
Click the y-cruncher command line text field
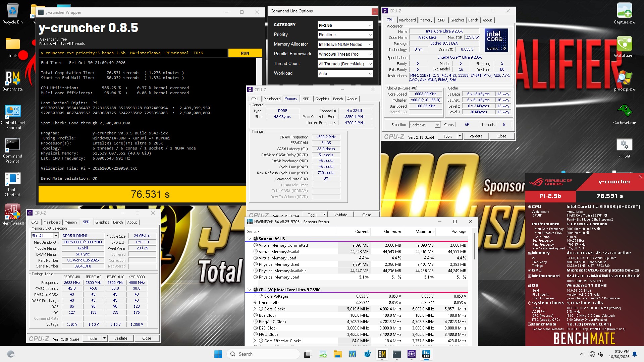point(133,53)
